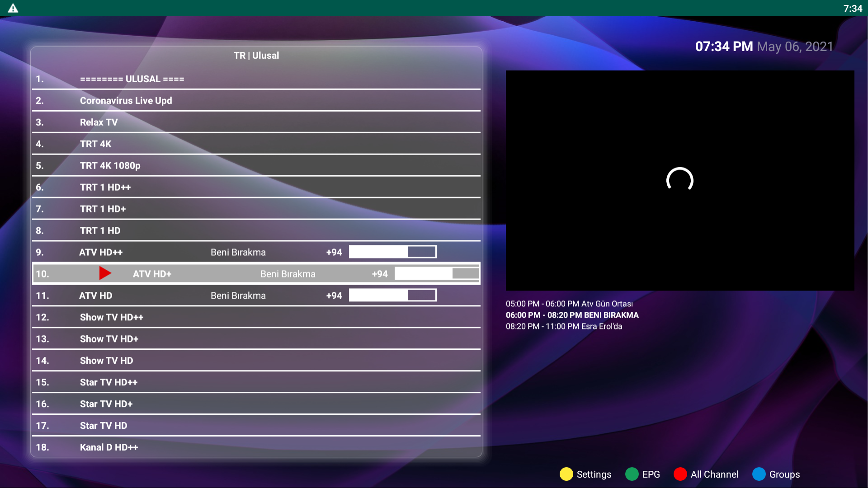868x488 pixels.
Task: Select channel Star TV HD+
Action: (256, 404)
